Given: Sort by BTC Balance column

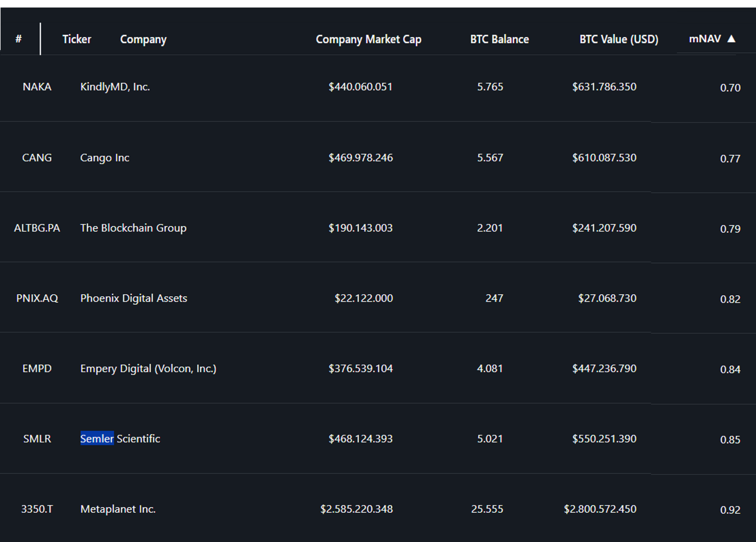Looking at the screenshot, I should (499, 39).
